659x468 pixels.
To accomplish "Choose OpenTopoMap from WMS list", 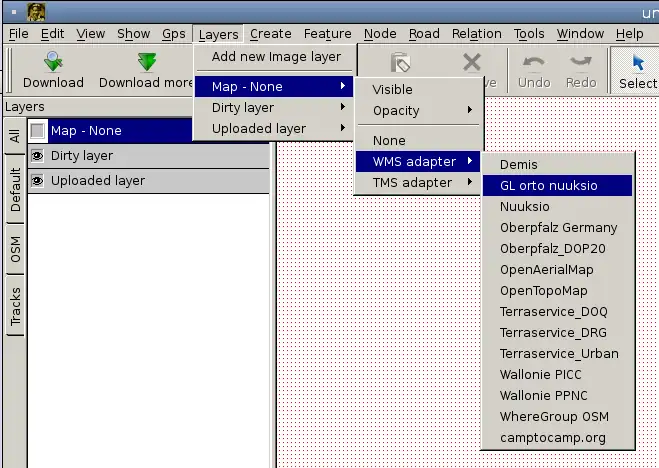I will [x=544, y=290].
